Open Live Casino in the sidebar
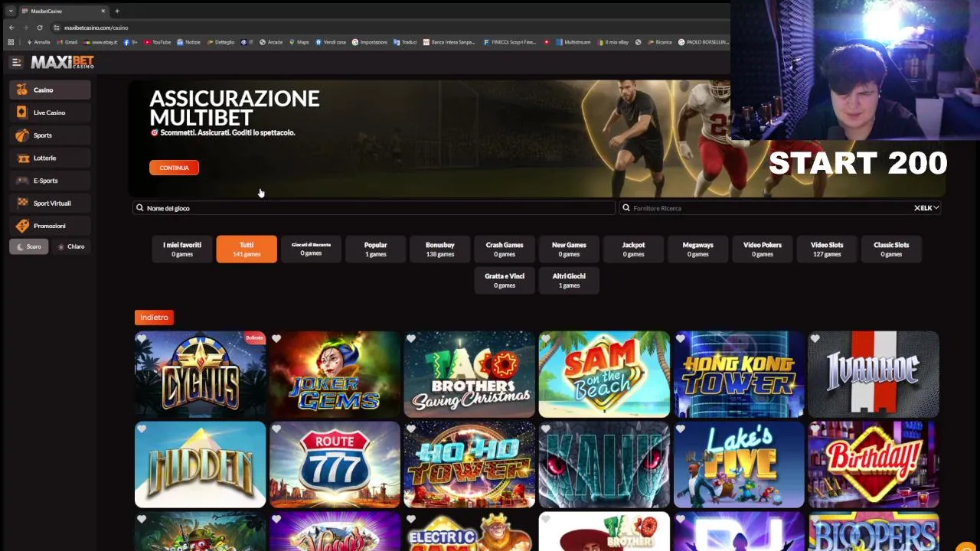The image size is (980, 551). point(51,112)
